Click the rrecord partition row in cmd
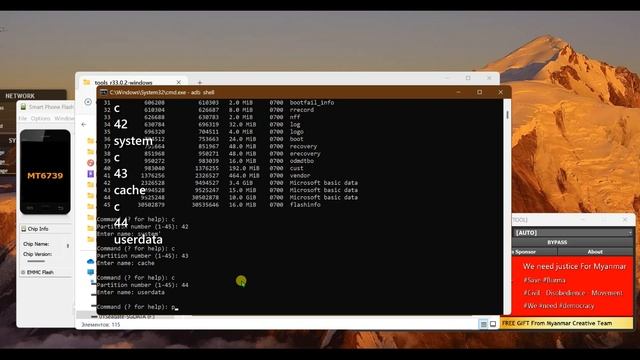The width and height of the screenshot is (640, 360). pos(209,110)
